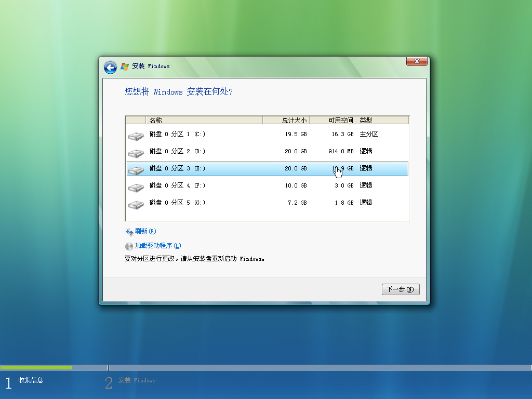Sort by the 总计大小 column header
The image size is (532, 399).
coord(286,121)
